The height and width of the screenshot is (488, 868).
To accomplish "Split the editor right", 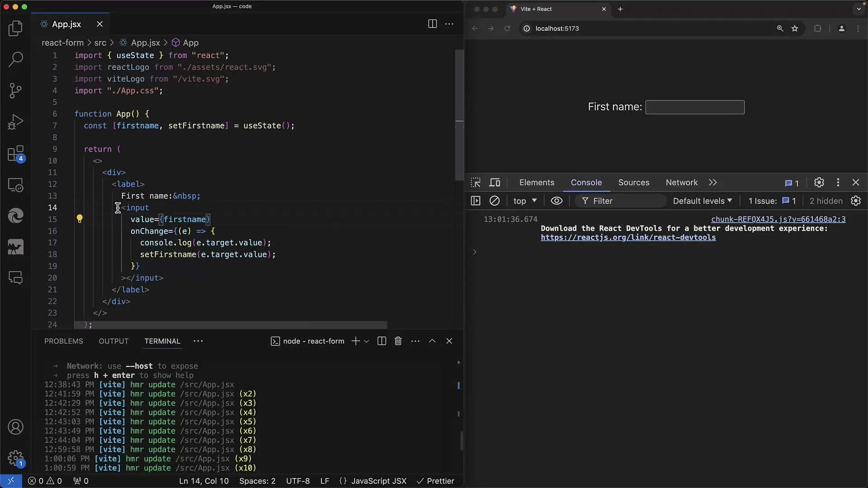I will pos(432,24).
